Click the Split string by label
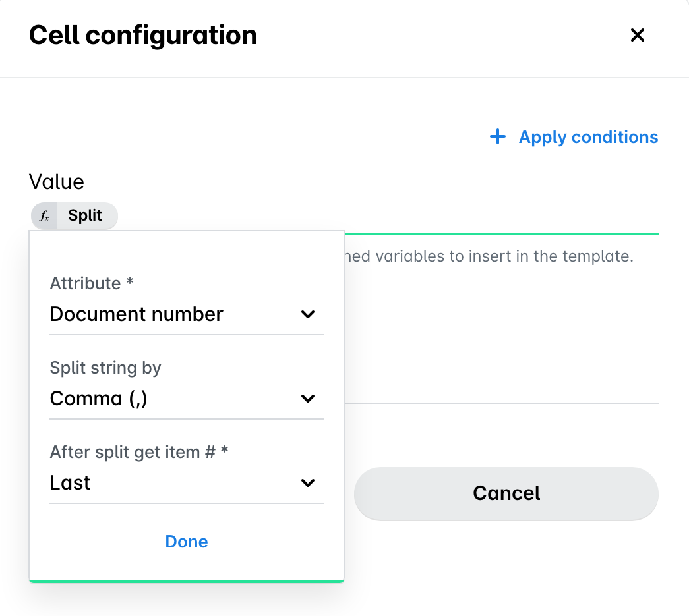The height and width of the screenshot is (616, 689). [105, 368]
